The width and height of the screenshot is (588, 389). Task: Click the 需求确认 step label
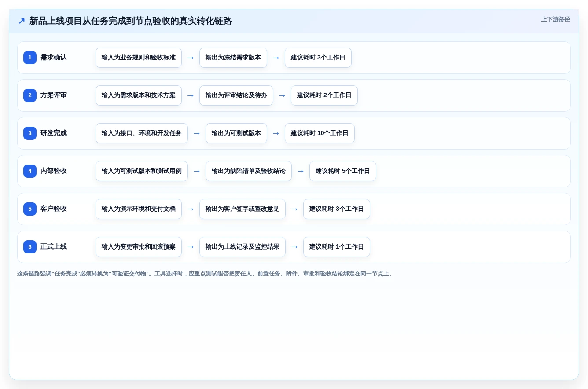[54, 58]
